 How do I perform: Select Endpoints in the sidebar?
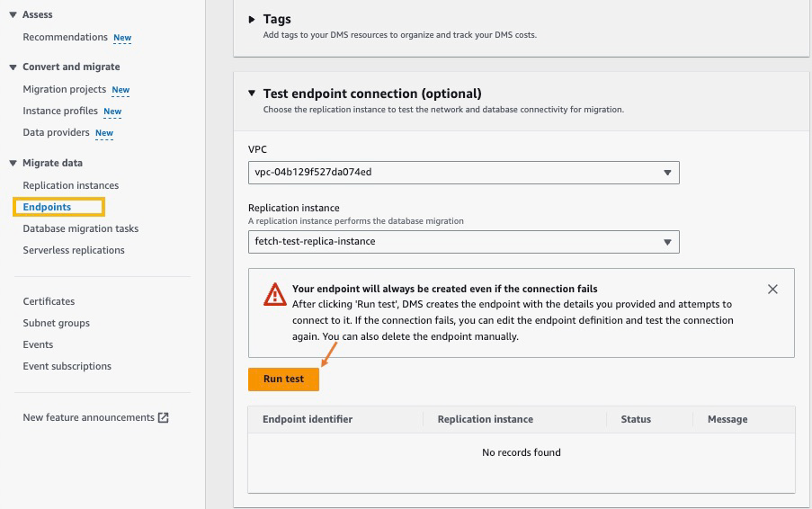47,207
